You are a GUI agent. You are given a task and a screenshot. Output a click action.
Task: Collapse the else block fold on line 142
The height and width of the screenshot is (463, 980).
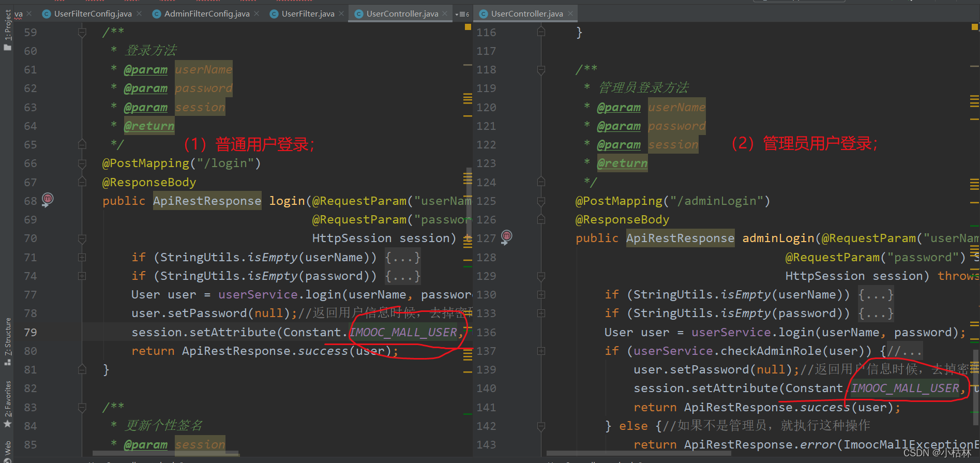tap(541, 426)
